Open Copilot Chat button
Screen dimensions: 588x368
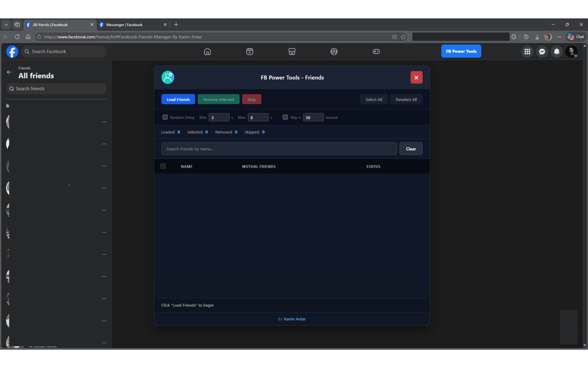(576, 37)
